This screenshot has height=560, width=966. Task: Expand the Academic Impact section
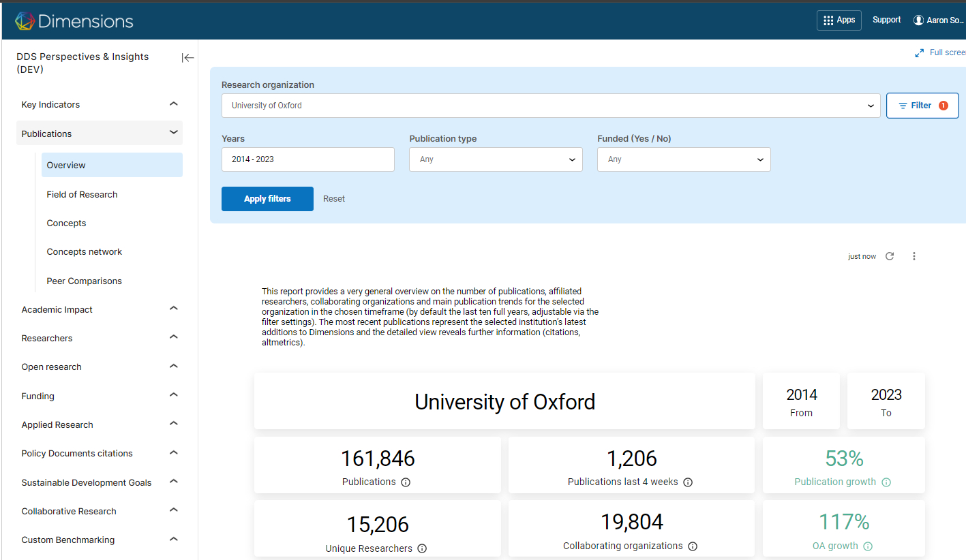[100, 309]
